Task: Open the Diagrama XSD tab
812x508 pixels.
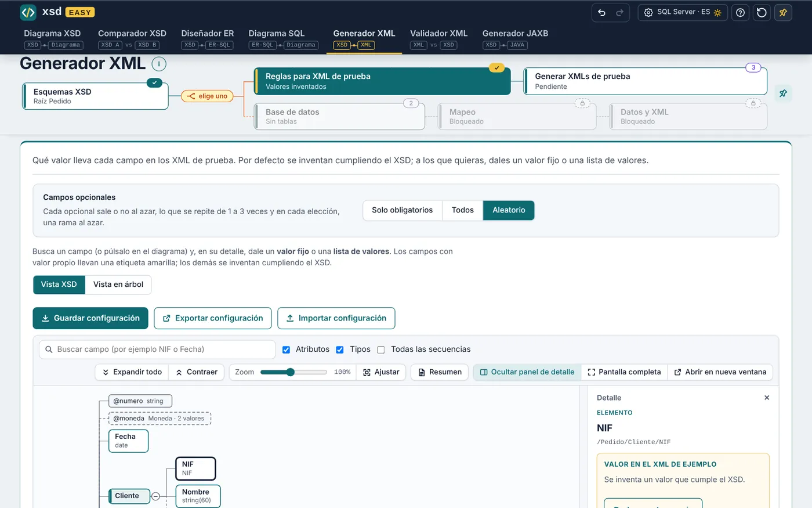Action: pos(53,38)
